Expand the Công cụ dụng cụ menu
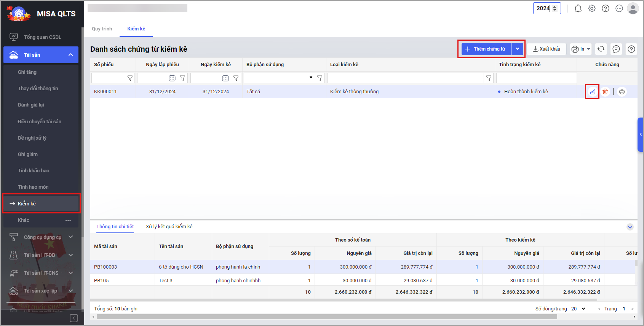 [x=70, y=237]
